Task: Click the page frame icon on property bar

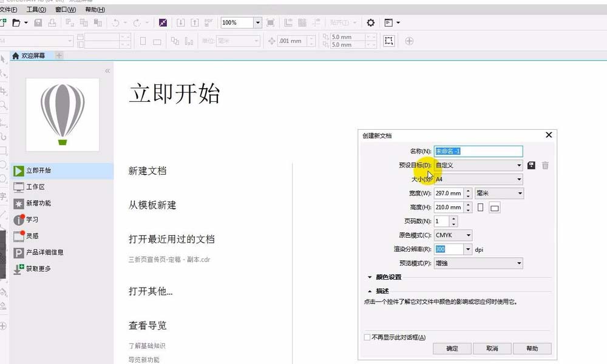Action: (x=388, y=41)
